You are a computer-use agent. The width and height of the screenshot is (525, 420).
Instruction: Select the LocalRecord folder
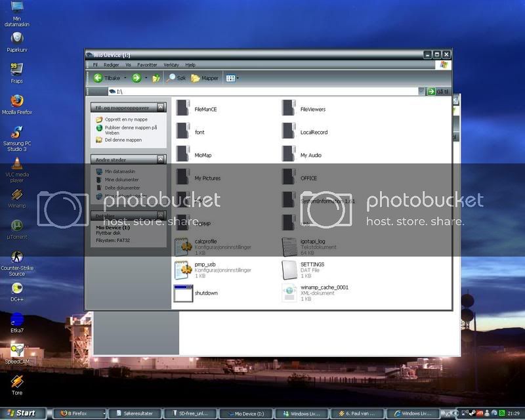coord(304,132)
